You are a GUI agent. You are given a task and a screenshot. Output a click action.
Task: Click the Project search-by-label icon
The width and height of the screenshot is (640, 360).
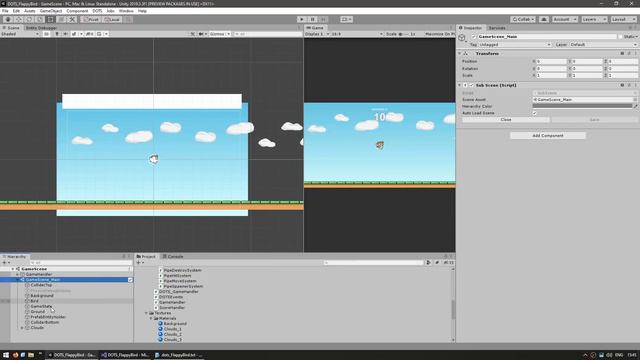pyautogui.click(x=437, y=262)
